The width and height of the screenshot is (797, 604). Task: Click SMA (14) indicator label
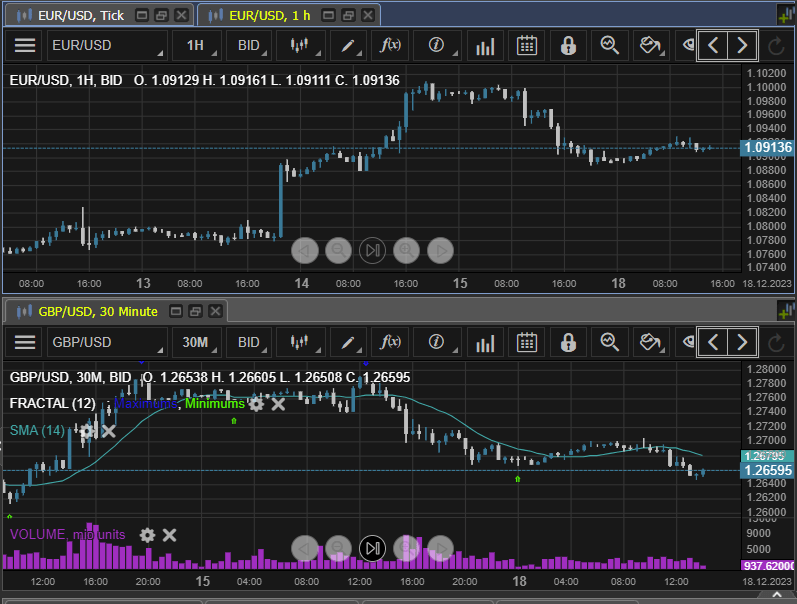[37, 431]
